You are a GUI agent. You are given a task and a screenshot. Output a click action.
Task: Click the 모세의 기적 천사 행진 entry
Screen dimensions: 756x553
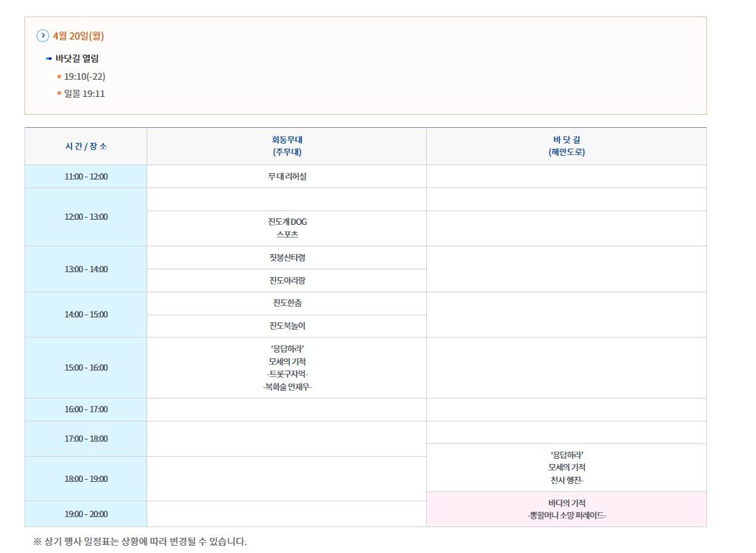(x=566, y=468)
